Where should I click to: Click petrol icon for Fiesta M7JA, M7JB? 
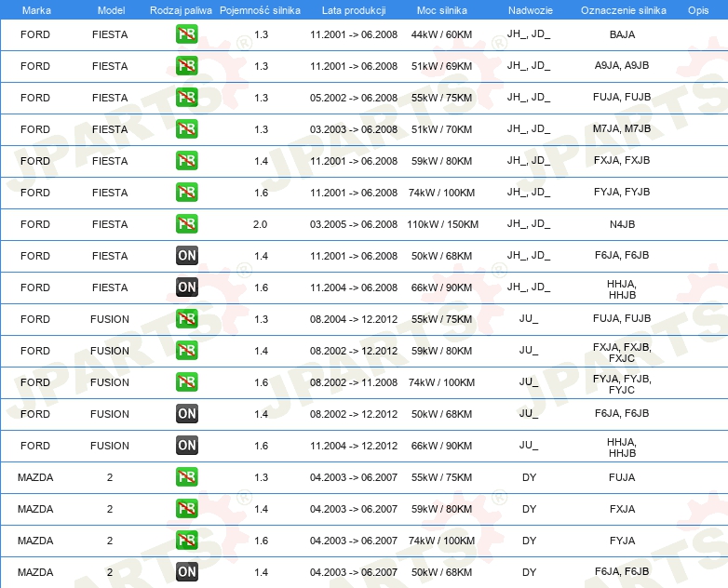186,129
